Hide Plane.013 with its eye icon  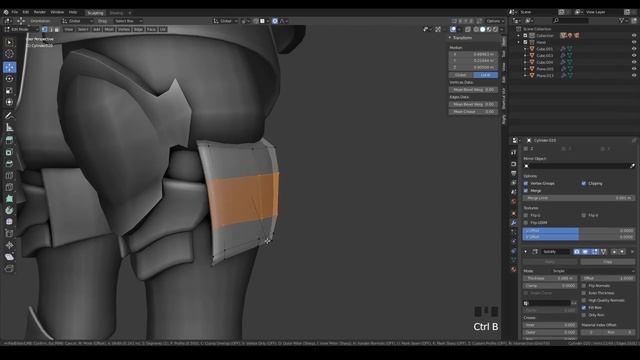(x=634, y=76)
